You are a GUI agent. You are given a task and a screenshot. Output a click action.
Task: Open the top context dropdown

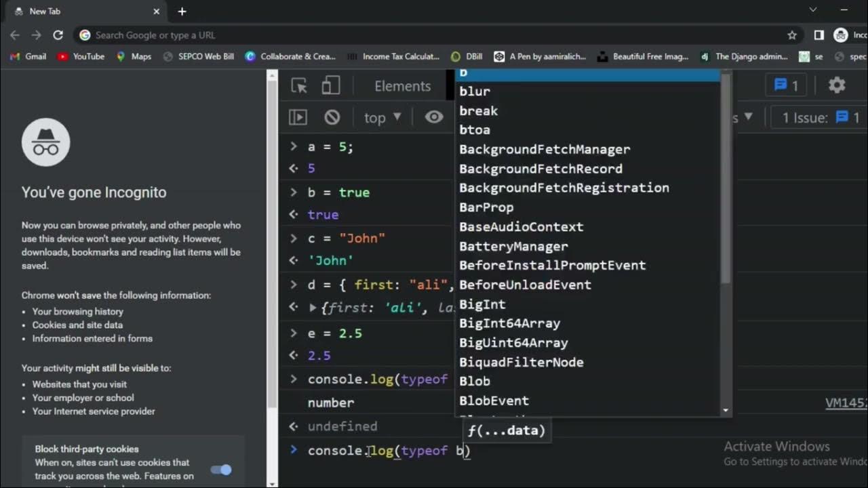(382, 117)
